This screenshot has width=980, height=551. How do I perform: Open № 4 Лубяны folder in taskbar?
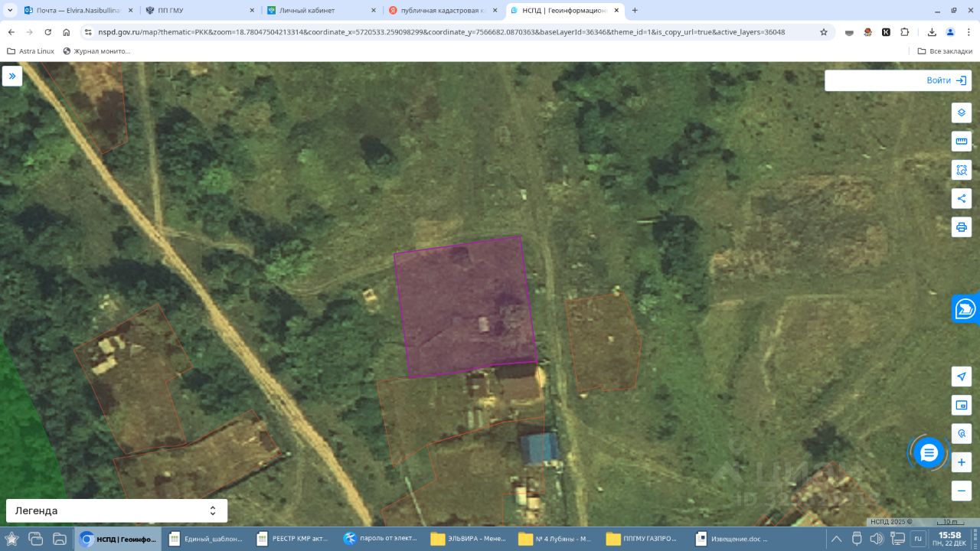[x=557, y=539]
